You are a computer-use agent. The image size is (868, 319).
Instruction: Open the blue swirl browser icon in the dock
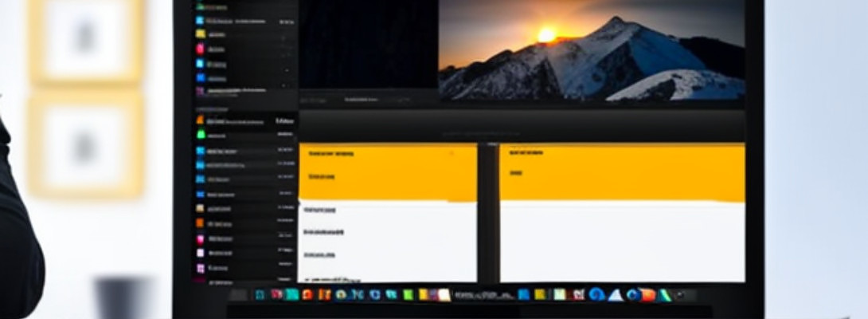tap(596, 295)
